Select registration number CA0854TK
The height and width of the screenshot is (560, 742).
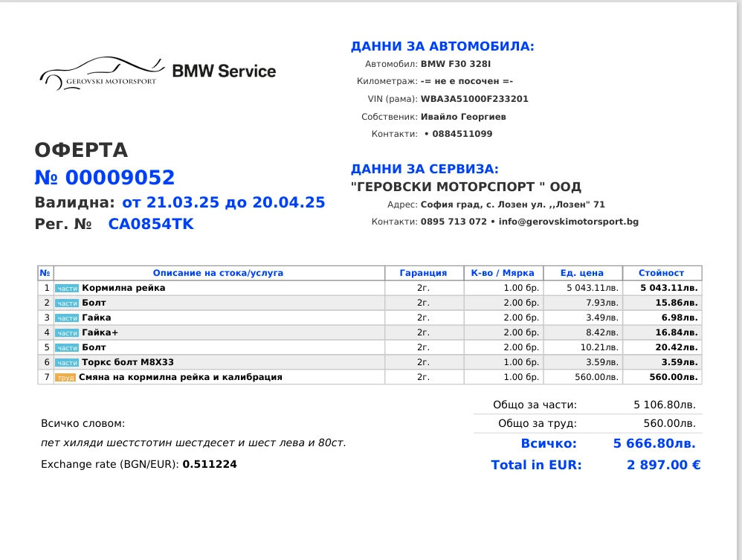pyautogui.click(x=150, y=224)
